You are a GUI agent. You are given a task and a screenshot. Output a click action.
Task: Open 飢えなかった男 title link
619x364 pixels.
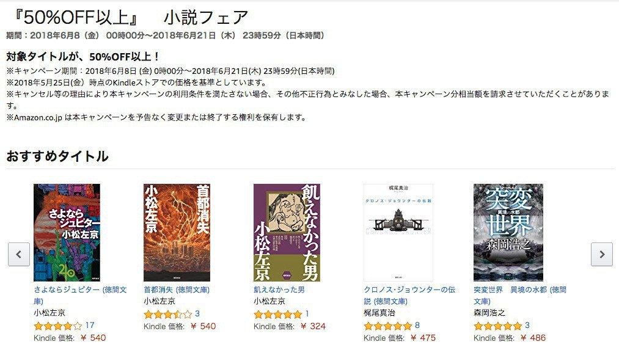(279, 290)
